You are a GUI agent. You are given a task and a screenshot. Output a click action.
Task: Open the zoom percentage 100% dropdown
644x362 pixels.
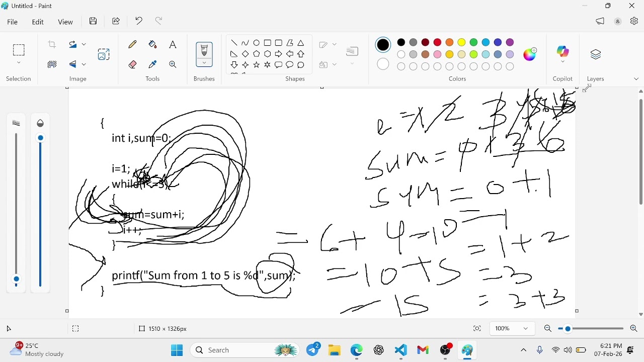coord(512,329)
